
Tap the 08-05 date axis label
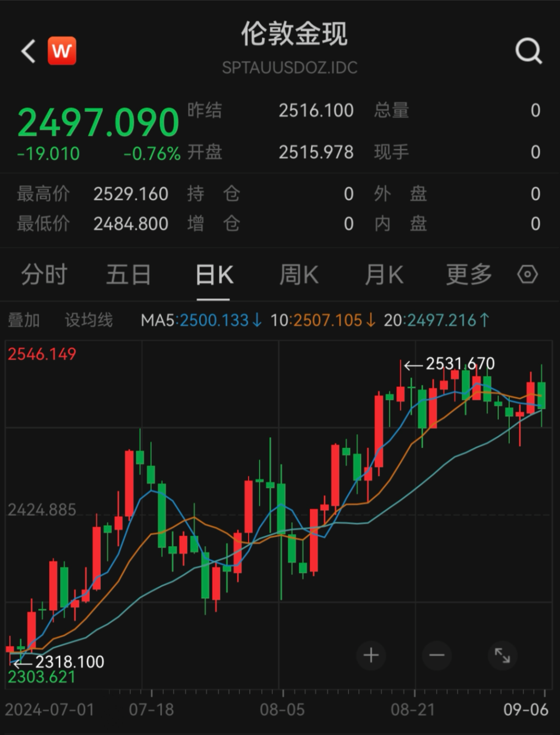pos(282,710)
